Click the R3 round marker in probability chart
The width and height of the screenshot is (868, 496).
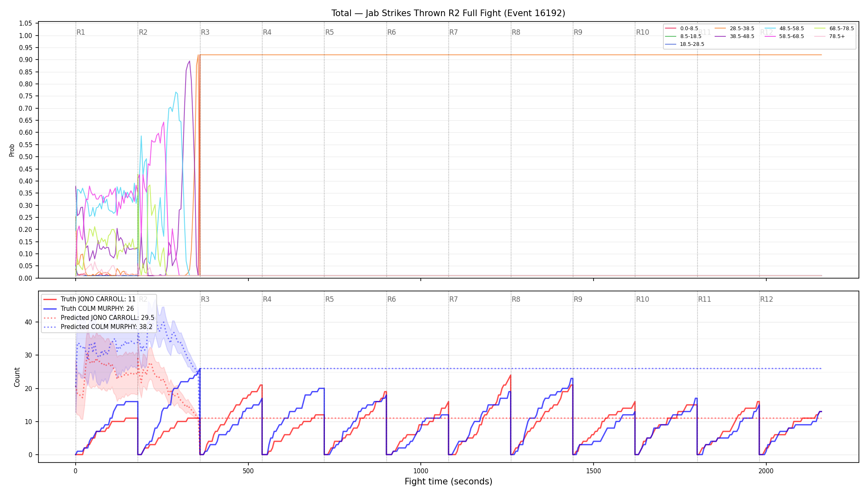point(205,32)
